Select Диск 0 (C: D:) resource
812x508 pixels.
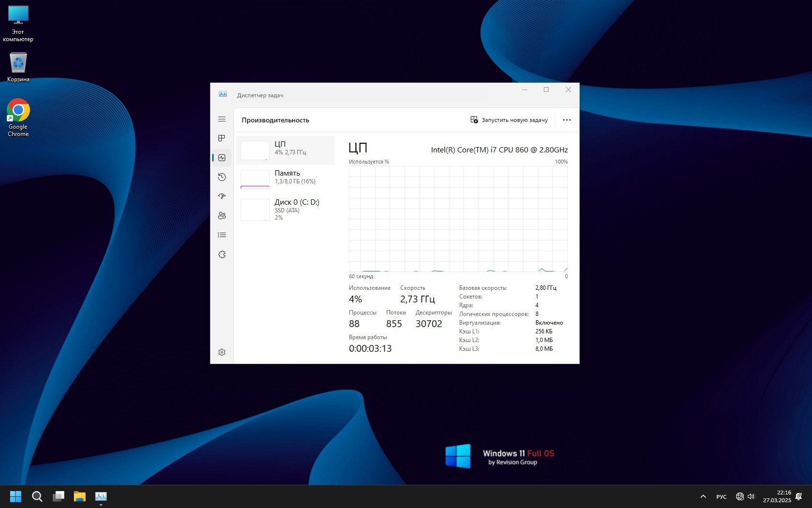[285, 210]
